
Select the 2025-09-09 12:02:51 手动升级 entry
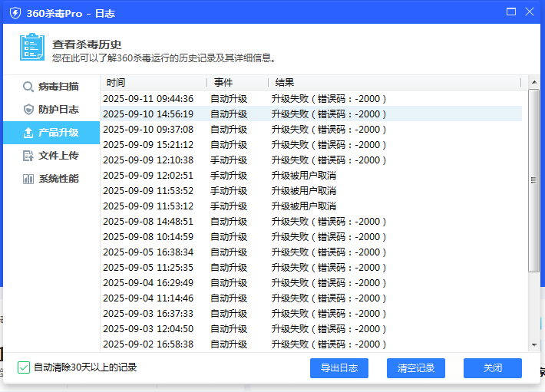(307, 176)
